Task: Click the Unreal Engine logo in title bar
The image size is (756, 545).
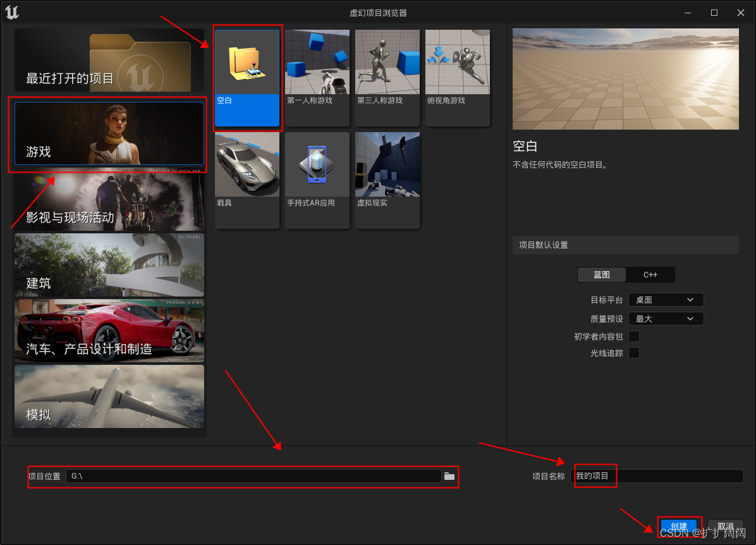Action: 12,12
